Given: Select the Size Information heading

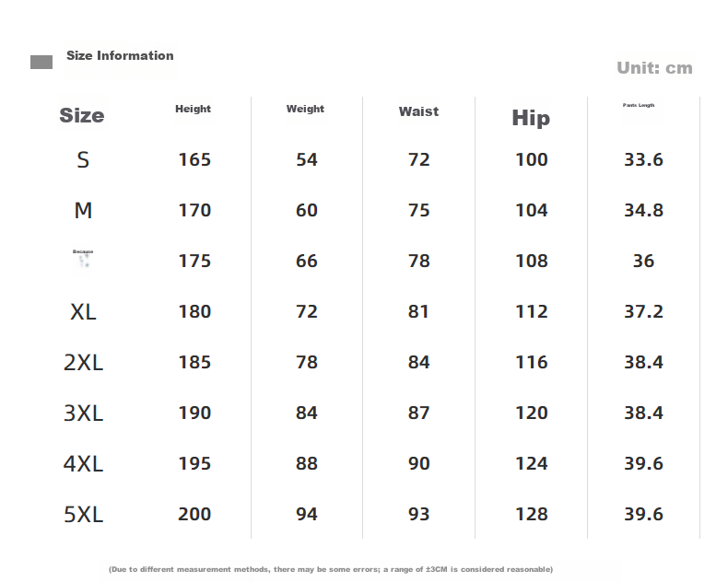Looking at the screenshot, I should pos(120,55).
